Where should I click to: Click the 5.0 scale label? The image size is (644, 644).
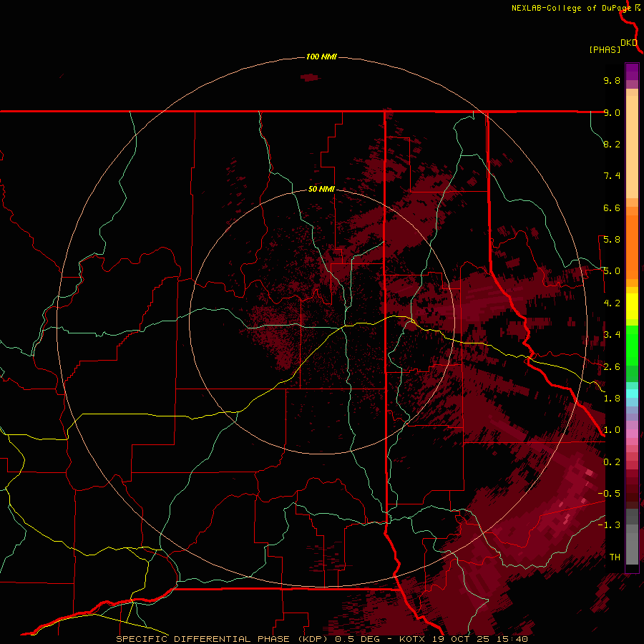click(612, 271)
